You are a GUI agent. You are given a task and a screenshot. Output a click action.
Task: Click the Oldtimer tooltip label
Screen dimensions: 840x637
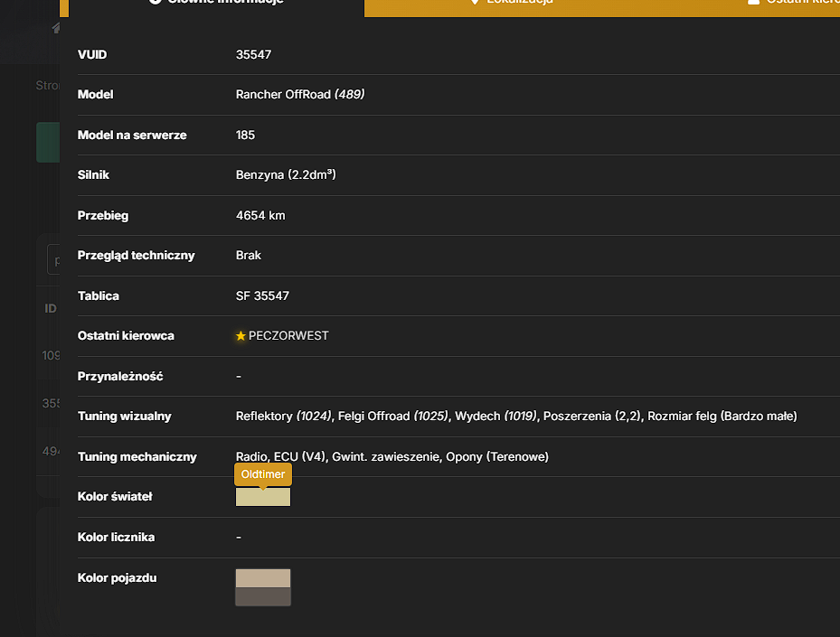pyautogui.click(x=263, y=474)
